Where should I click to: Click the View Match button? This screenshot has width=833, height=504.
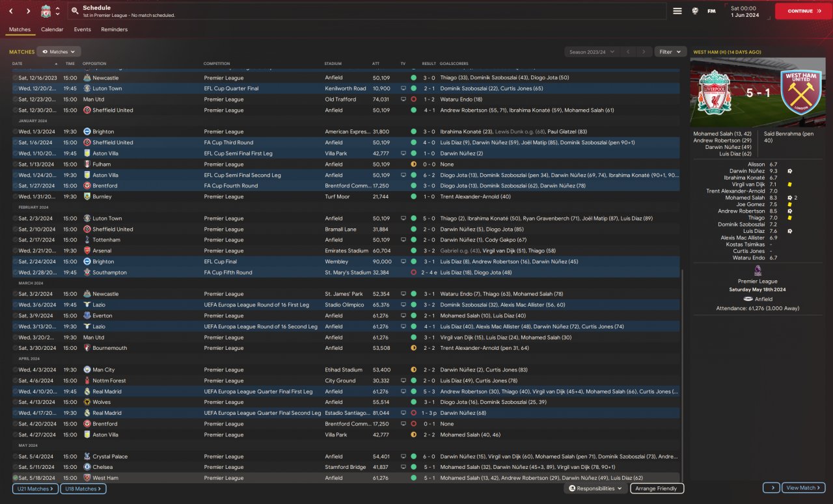(804, 488)
